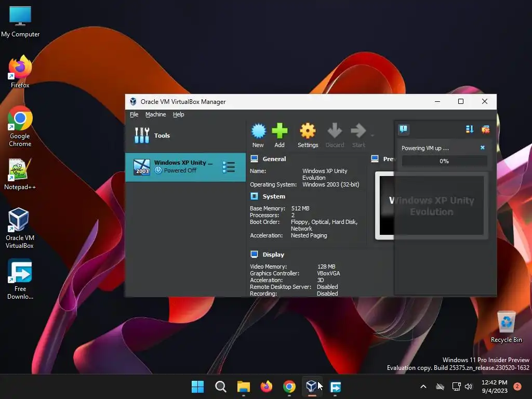
Task: Maximize the VirtualBox Manager window
Action: tap(461, 101)
